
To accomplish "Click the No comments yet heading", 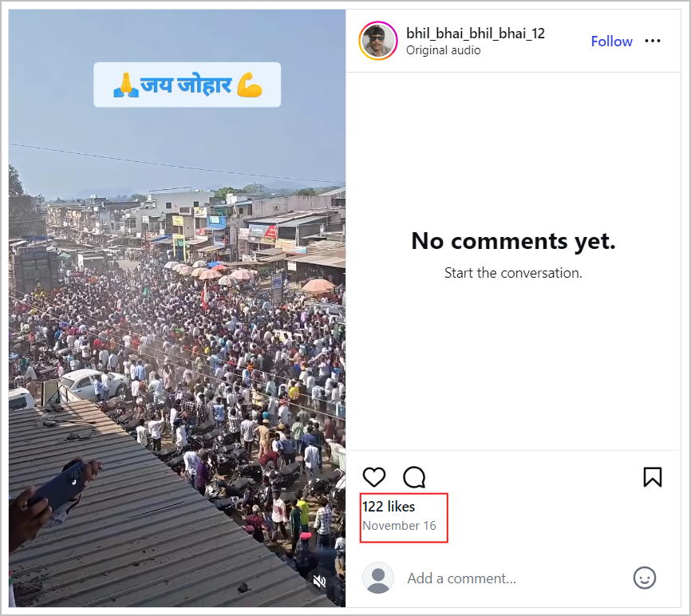I will [513, 241].
